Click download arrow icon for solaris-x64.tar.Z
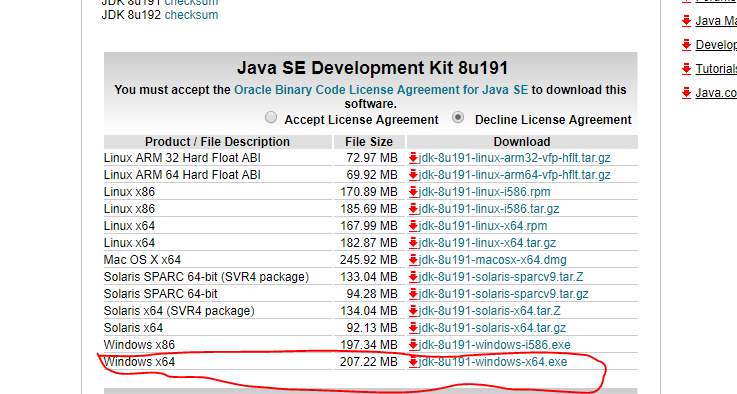The height and width of the screenshot is (394, 737). [413, 311]
